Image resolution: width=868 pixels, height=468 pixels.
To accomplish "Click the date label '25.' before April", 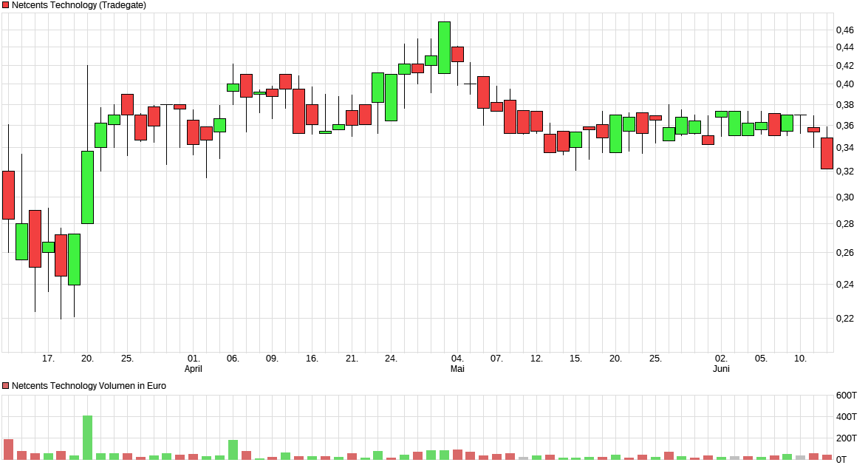I will (x=127, y=359).
